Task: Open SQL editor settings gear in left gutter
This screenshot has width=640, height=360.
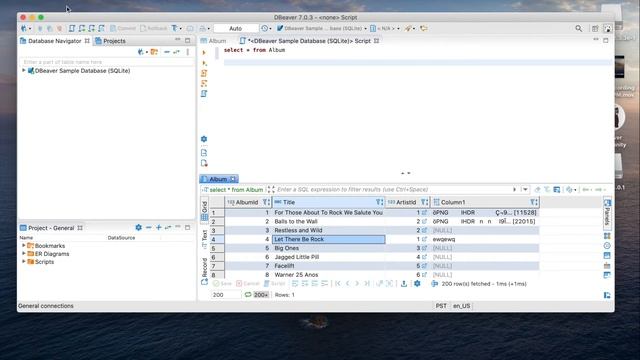Action: coord(204,139)
